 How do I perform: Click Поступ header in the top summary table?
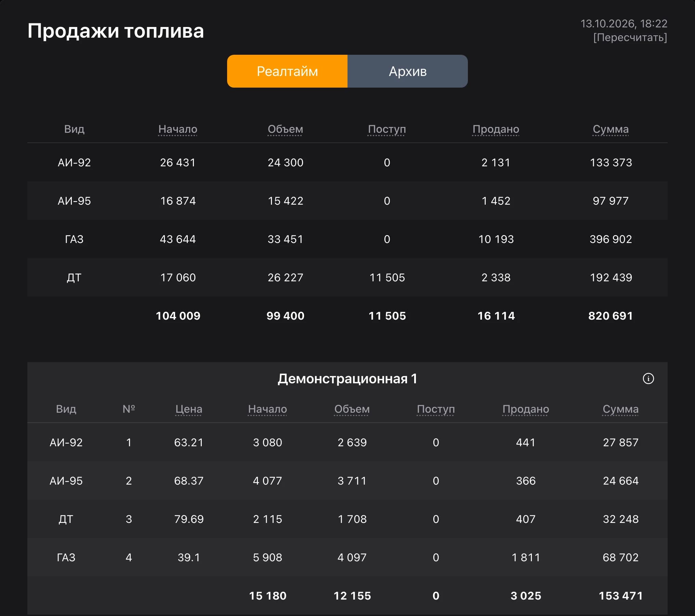tap(387, 129)
